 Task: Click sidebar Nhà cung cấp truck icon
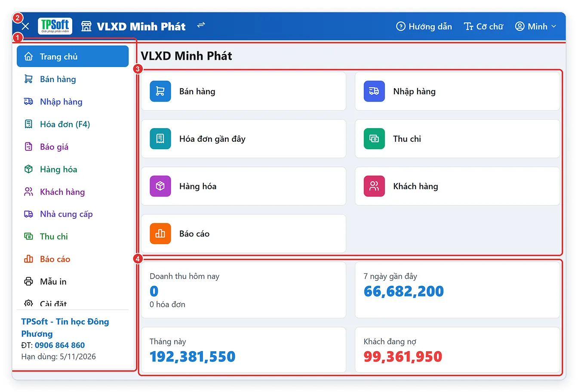(x=28, y=214)
